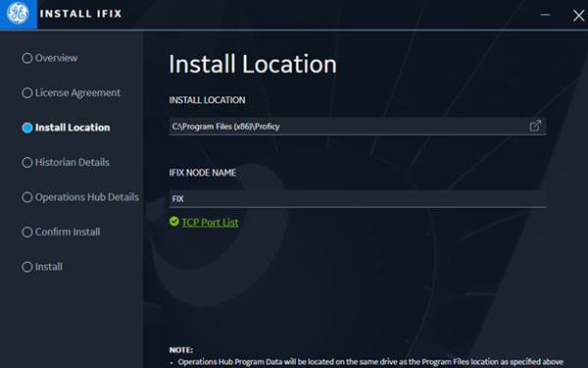Select the Install Location step circle
588x368 pixels.
(x=27, y=128)
